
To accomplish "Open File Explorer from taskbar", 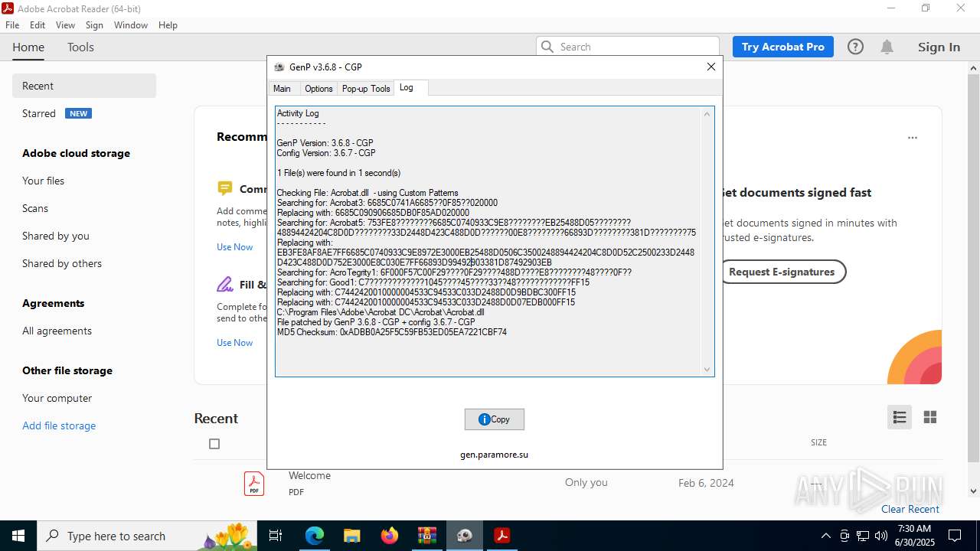I will [351, 536].
